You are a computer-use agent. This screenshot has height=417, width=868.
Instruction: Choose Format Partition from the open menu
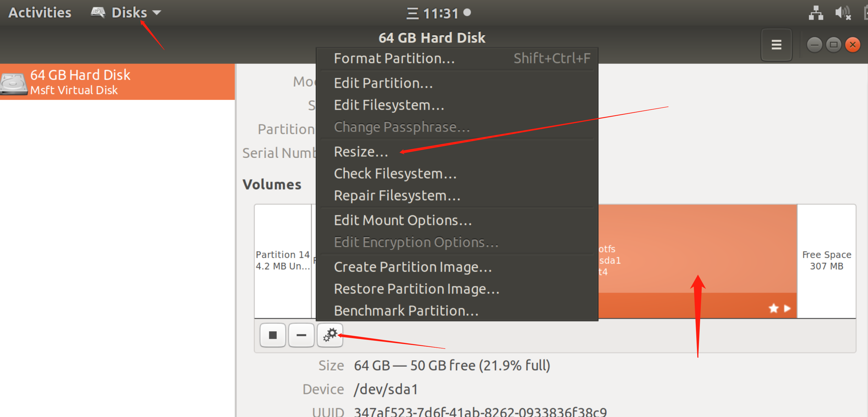[x=394, y=58]
